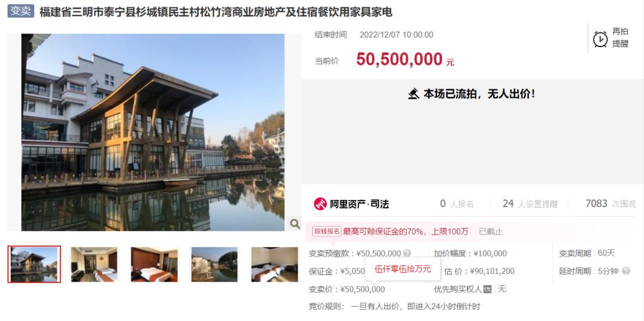Click the 除钱报名 red tag
Screen dimensions: 644x321
tap(327, 232)
